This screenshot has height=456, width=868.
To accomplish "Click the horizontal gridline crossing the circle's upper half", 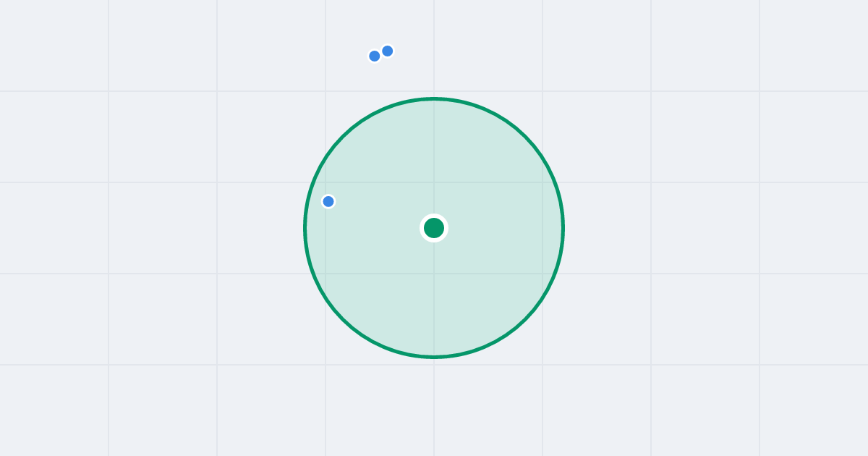I will [x=434, y=182].
